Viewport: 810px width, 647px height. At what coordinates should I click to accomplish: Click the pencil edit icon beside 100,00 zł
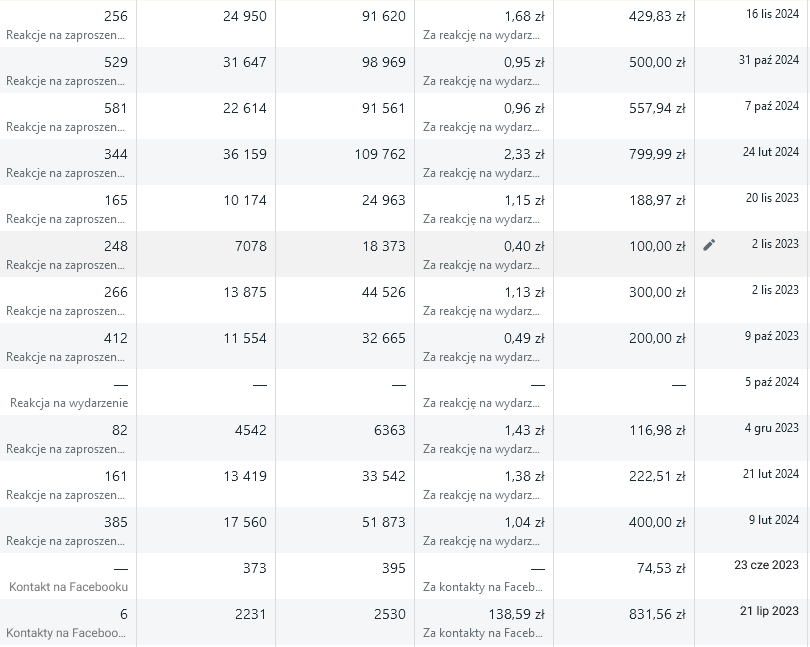click(709, 245)
